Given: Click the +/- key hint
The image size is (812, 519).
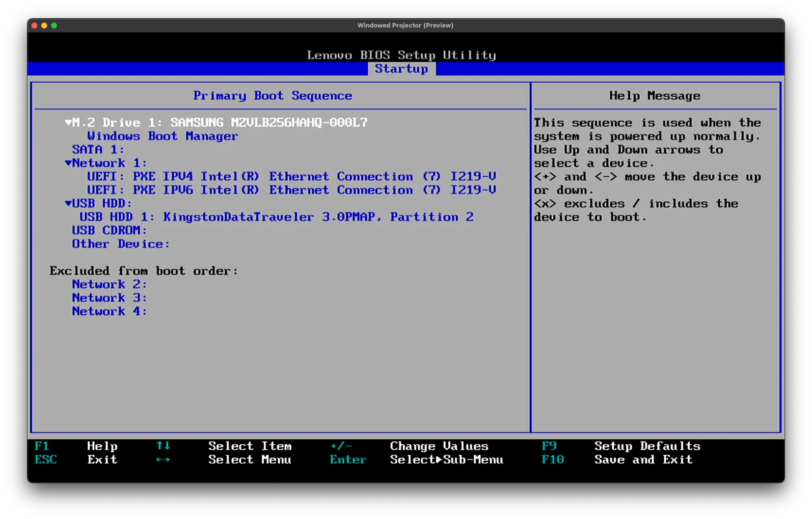Looking at the screenshot, I should point(341,446).
